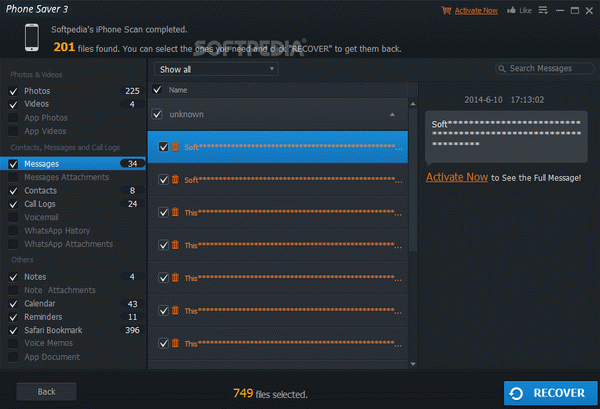Viewport: 600px width, 409px height.
Task: Click the trash icon on first Soft message
Action: point(175,147)
